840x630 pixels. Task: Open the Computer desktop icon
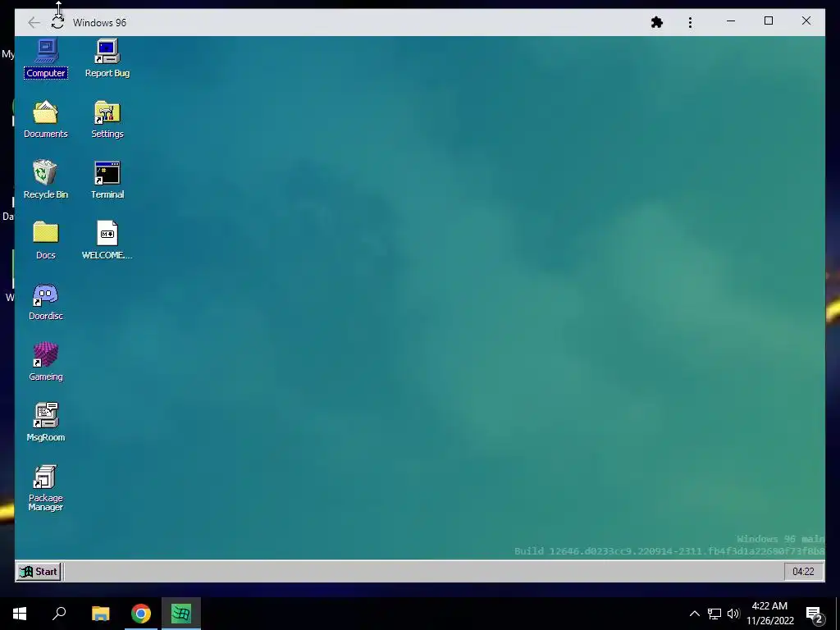[46, 59]
